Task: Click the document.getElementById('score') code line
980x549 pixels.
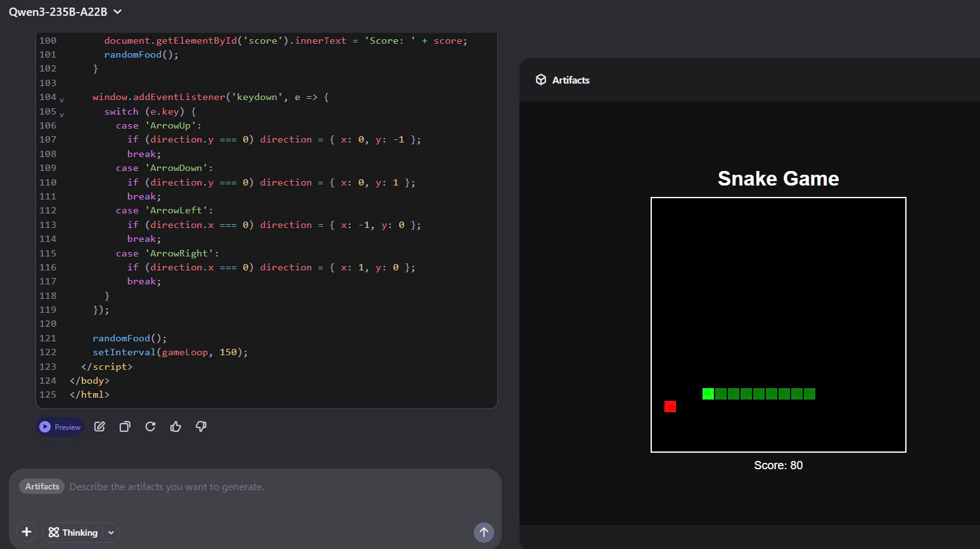Action: click(286, 41)
